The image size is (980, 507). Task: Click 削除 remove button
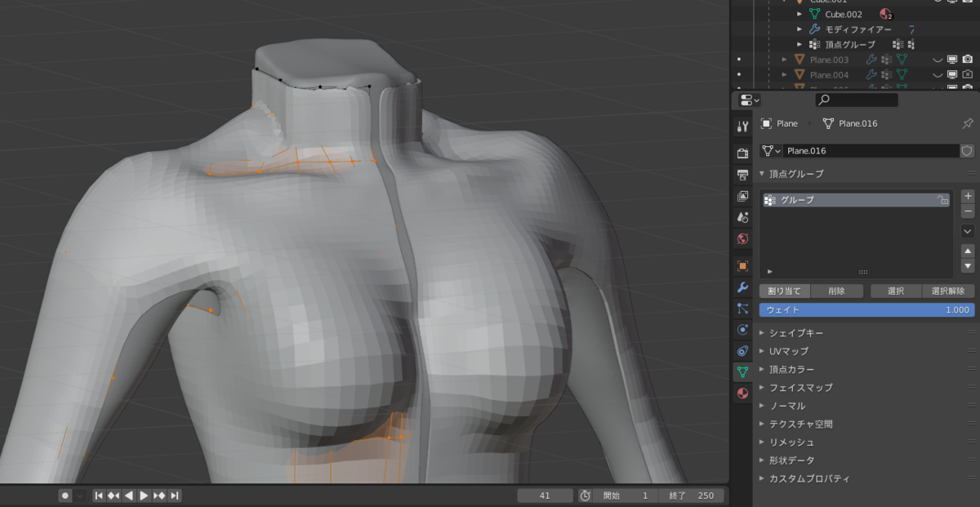click(837, 291)
